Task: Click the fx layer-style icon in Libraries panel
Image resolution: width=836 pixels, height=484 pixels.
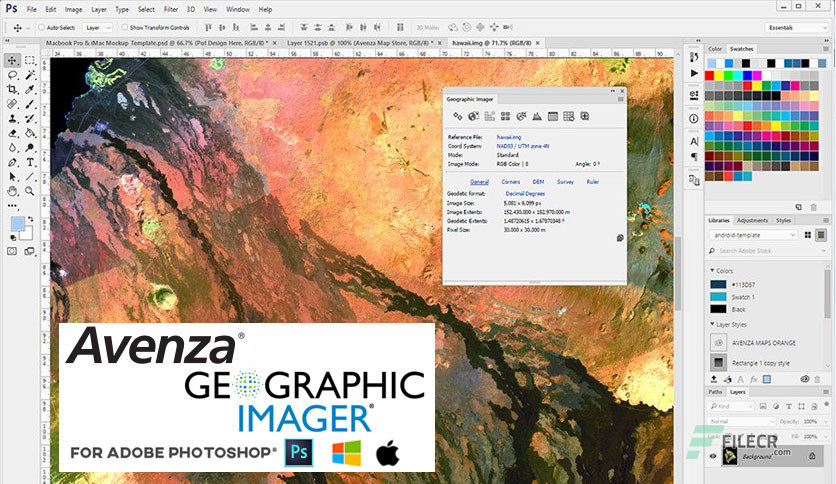Action: (x=753, y=380)
